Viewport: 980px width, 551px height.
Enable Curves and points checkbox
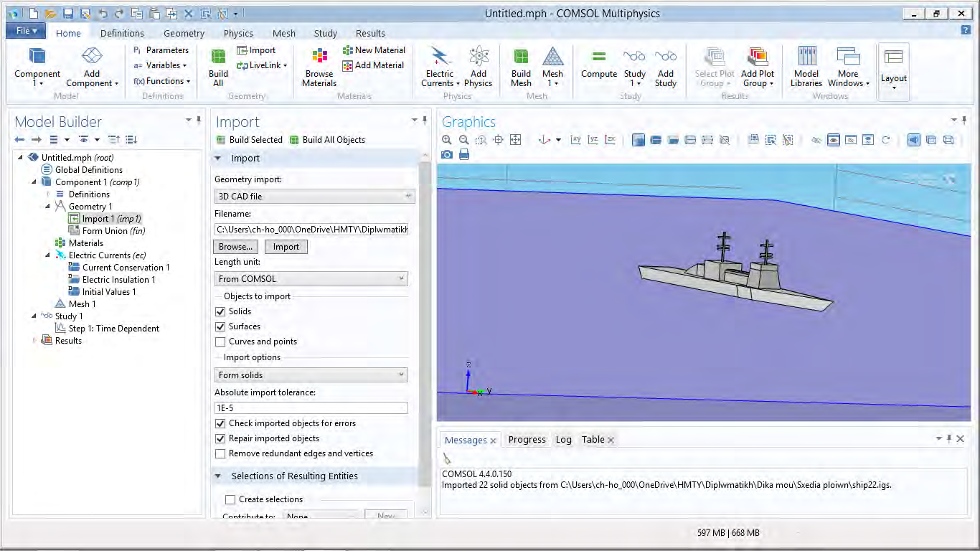(220, 342)
